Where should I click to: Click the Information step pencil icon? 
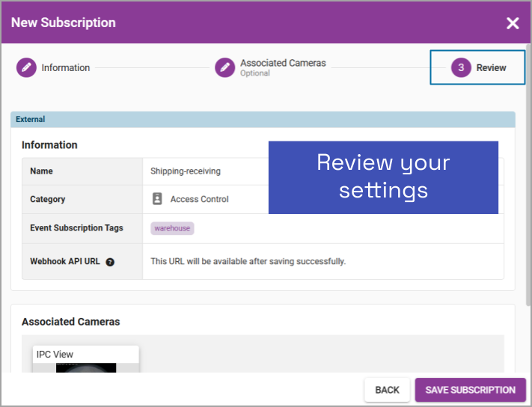(26, 68)
